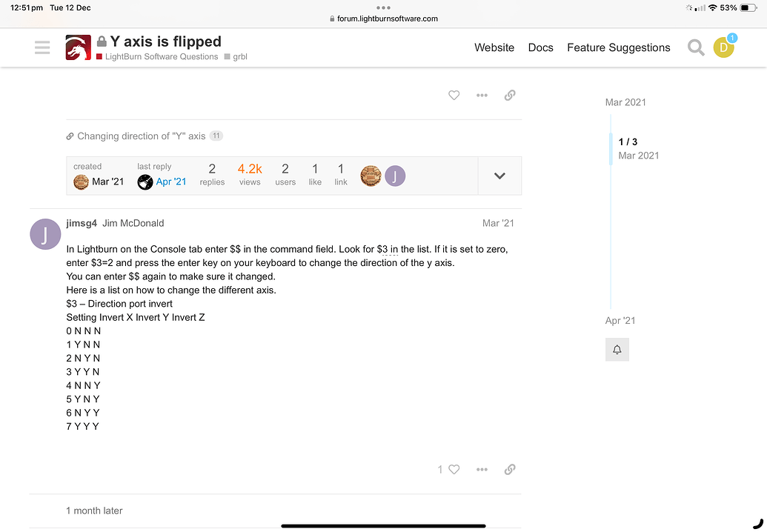Open jimsg4 username profile

tap(82, 224)
